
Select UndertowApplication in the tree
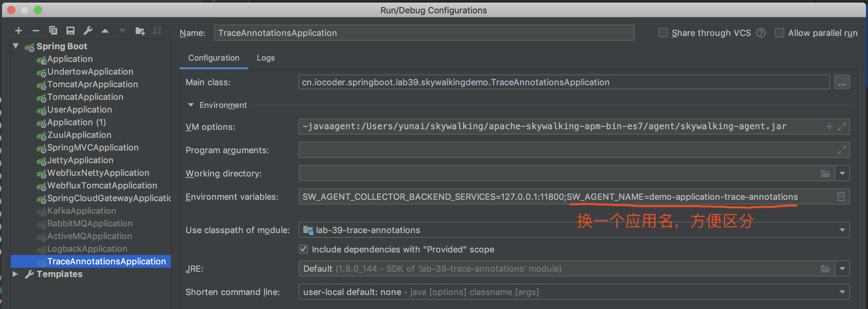point(90,72)
